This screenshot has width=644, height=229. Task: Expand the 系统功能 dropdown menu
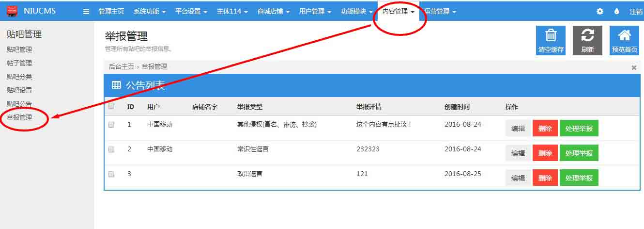coord(149,12)
